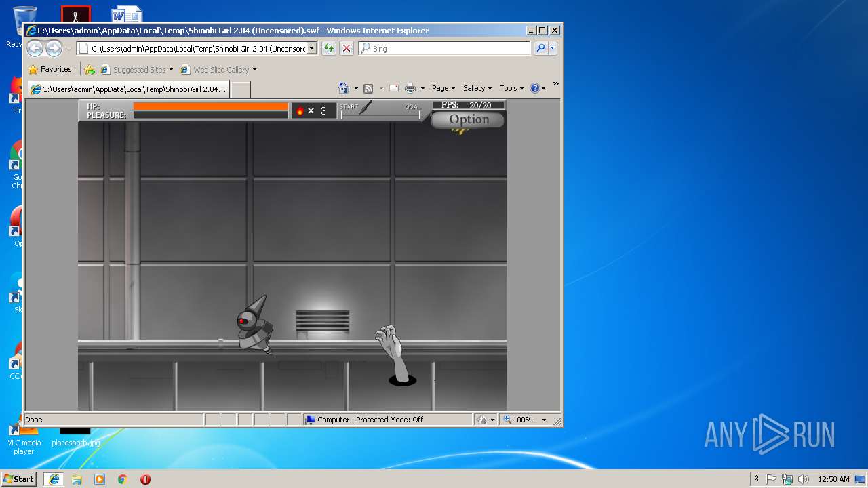Click the red X Stop loading button
This screenshot has width=868, height=488.
coord(347,48)
